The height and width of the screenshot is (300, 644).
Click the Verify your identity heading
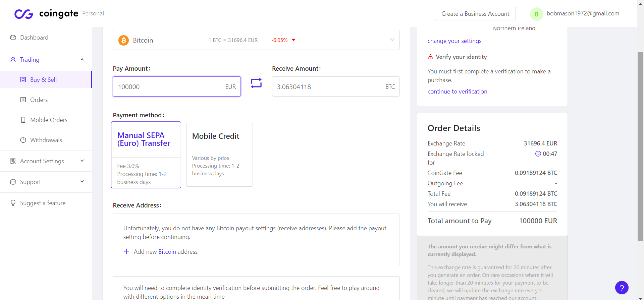[461, 57]
